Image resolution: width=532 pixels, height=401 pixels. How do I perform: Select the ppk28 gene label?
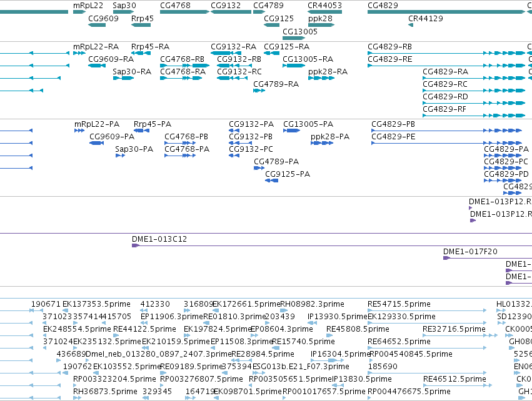click(320, 19)
